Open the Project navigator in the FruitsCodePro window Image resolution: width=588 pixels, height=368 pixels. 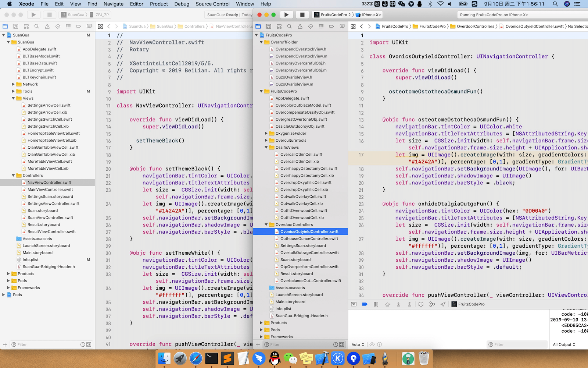click(258, 26)
